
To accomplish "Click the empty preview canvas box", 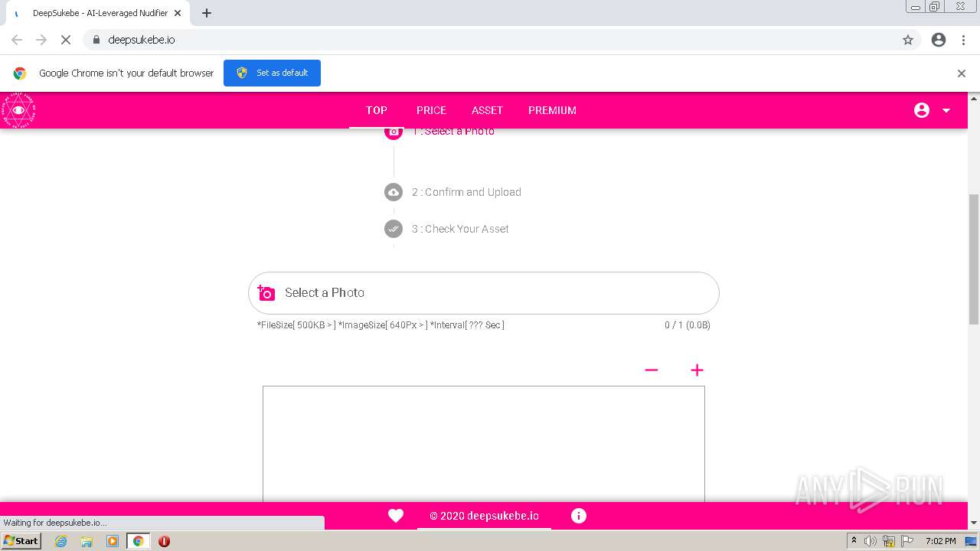I will click(484, 444).
